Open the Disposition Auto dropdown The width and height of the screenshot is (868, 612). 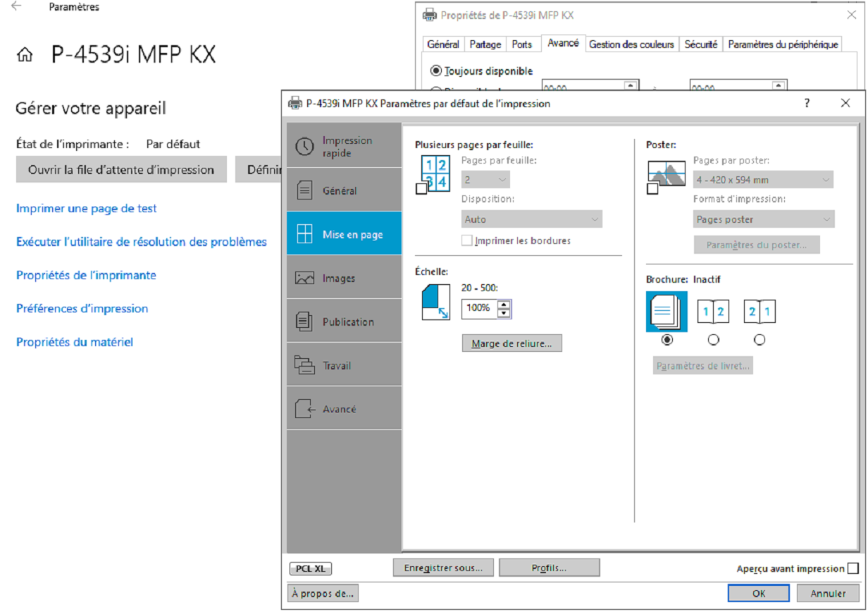[x=532, y=219]
